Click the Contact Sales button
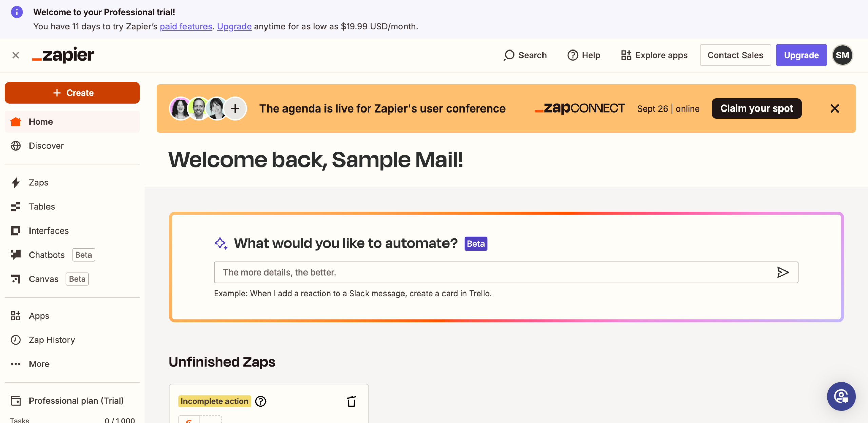The image size is (868, 423). tap(735, 55)
